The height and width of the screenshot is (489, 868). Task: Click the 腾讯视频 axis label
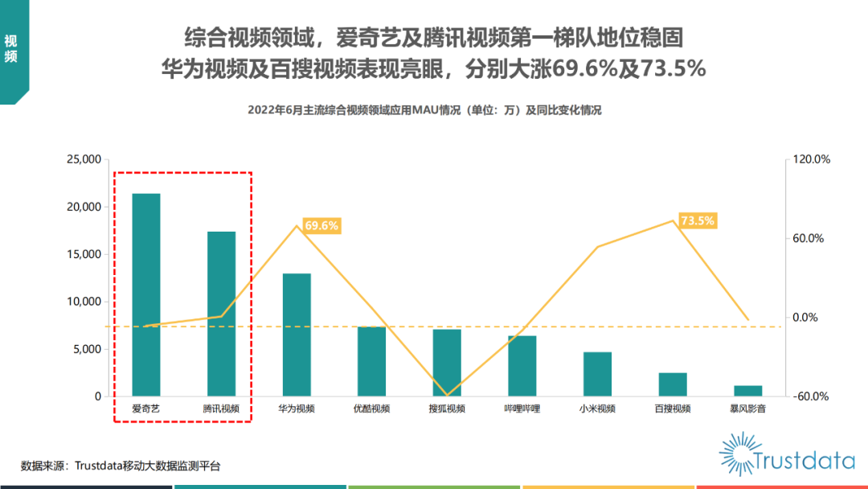point(222,409)
